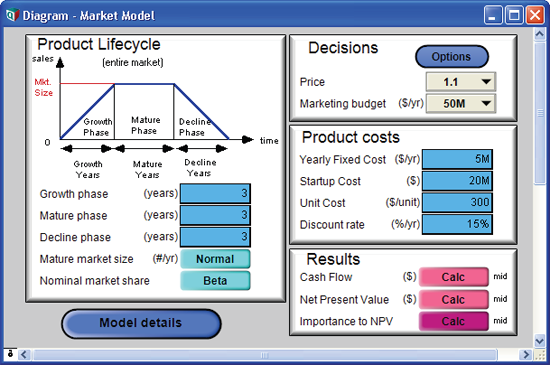Select the Growth phase years field
The width and height of the screenshot is (550, 365).
(215, 194)
